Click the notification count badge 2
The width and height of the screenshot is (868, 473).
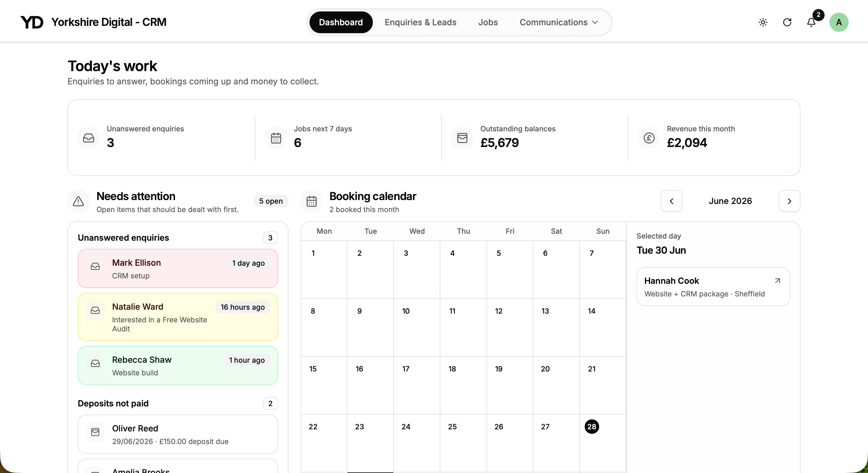819,15
